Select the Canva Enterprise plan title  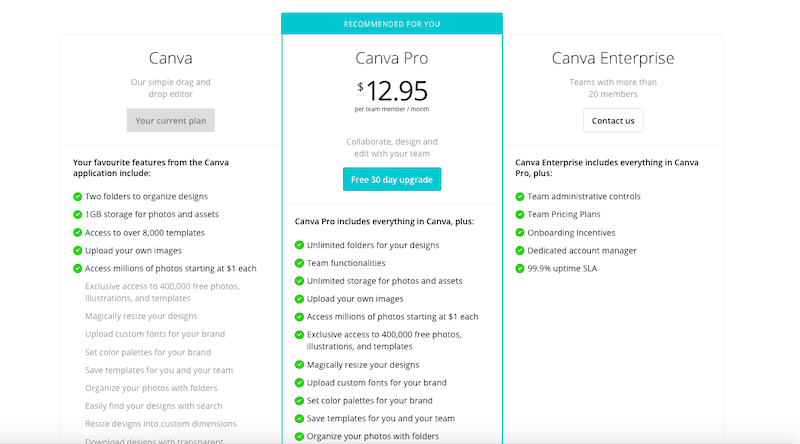(613, 58)
